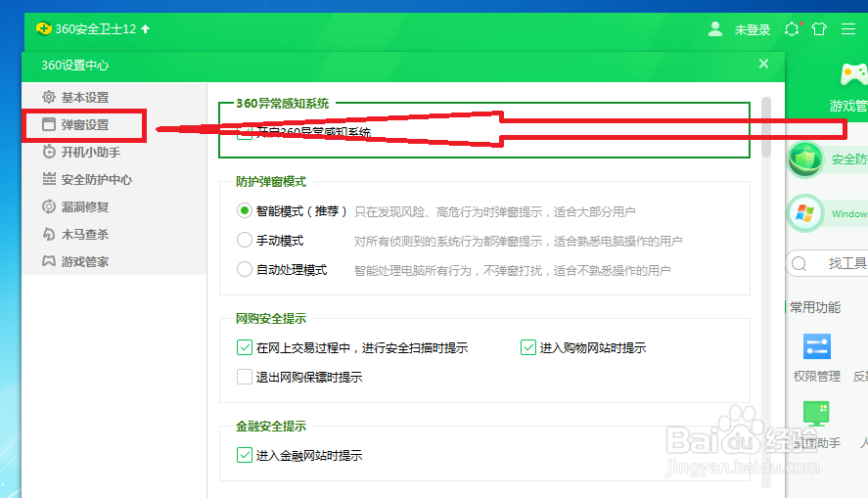Open 桌面助手 tool icon
The height and width of the screenshot is (498, 868).
[816, 413]
